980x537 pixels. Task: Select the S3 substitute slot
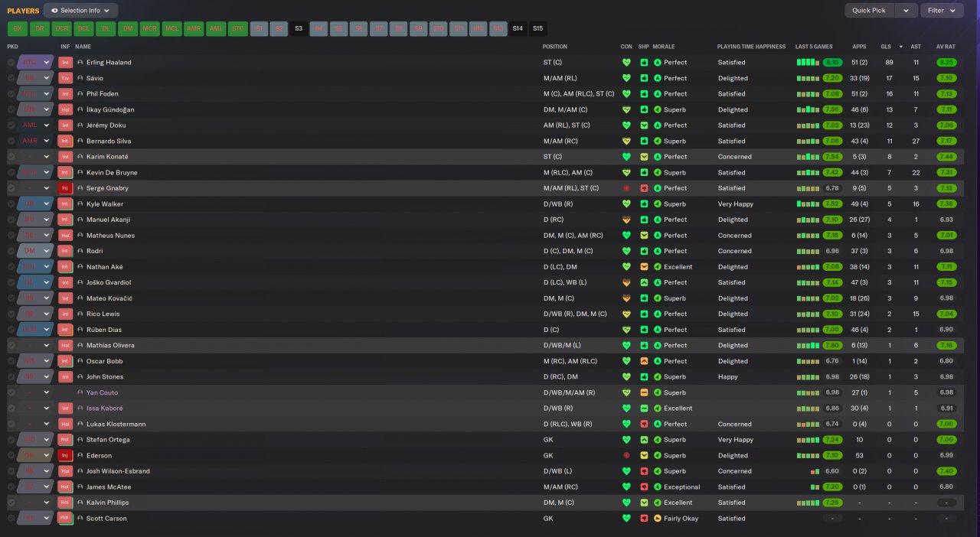point(299,29)
